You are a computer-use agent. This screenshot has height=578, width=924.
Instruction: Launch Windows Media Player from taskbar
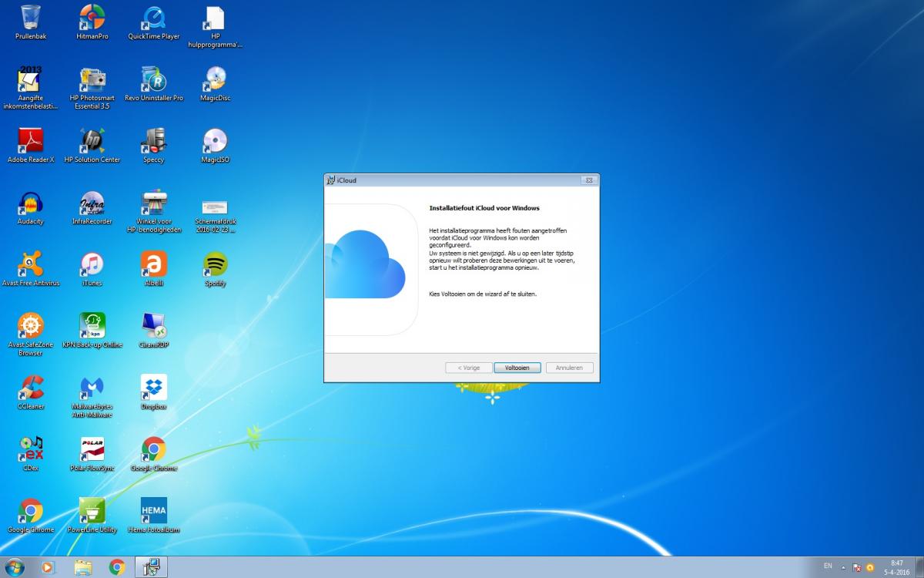[x=48, y=567]
